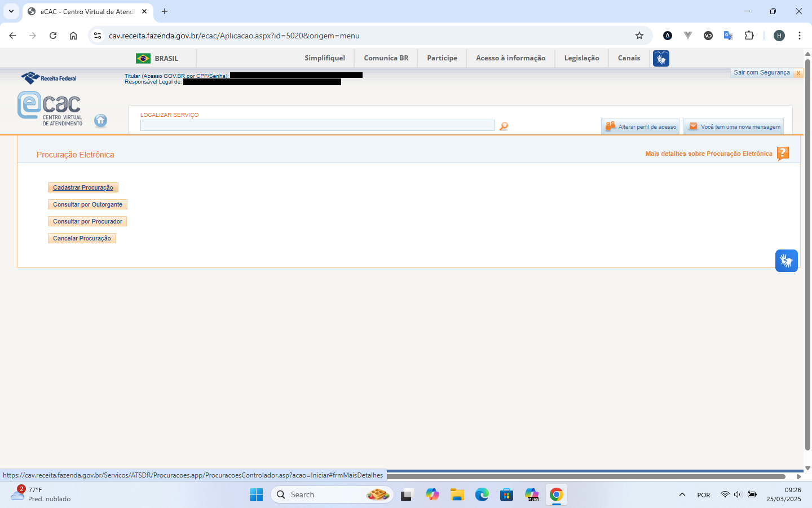The height and width of the screenshot is (508, 812).
Task: Click Cadastrar Procuração button
Action: tap(83, 187)
